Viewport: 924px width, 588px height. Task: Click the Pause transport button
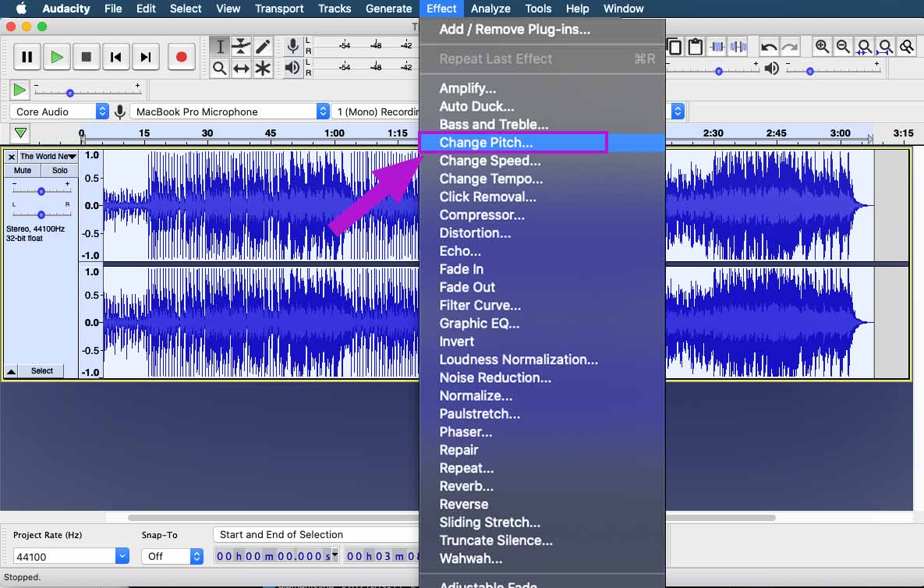(x=27, y=57)
